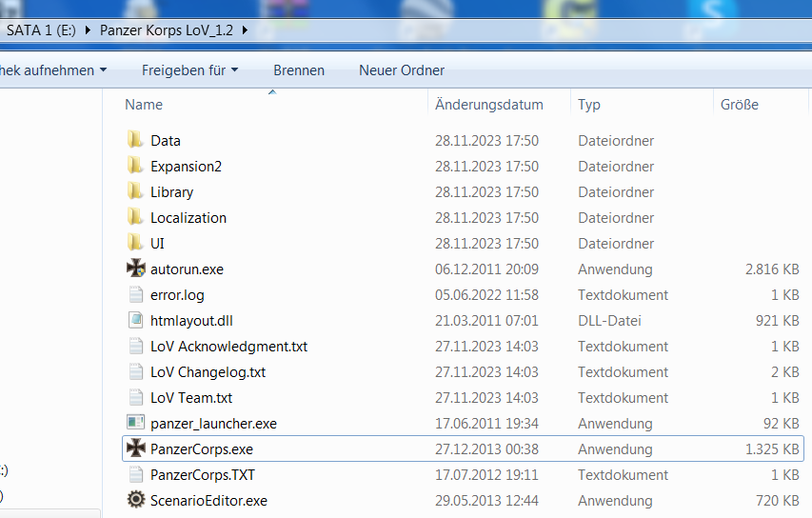Select 'ScenarioEditor.exe' file name

[x=208, y=501]
